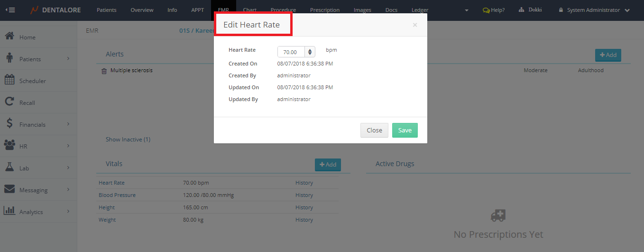The image size is (644, 252).
Task: Click the Analytics bar chart icon
Action: point(9,211)
